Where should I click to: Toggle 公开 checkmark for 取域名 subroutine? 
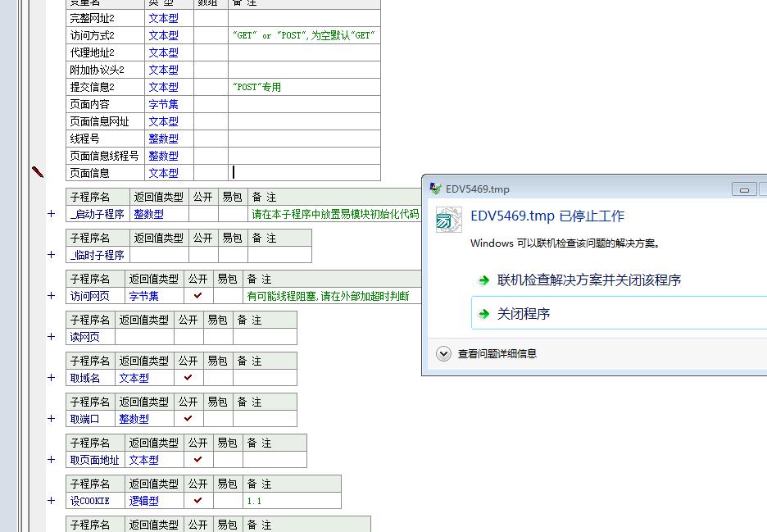click(188, 377)
